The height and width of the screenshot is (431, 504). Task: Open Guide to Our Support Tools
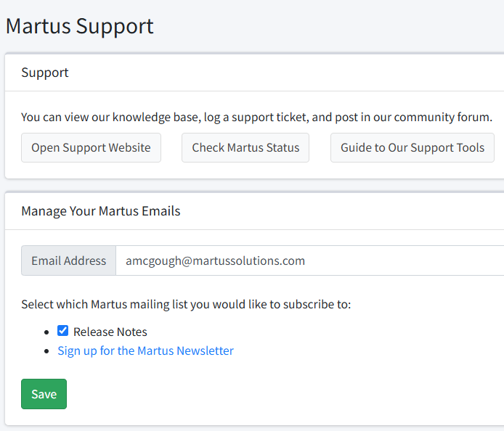pyautogui.click(x=412, y=148)
